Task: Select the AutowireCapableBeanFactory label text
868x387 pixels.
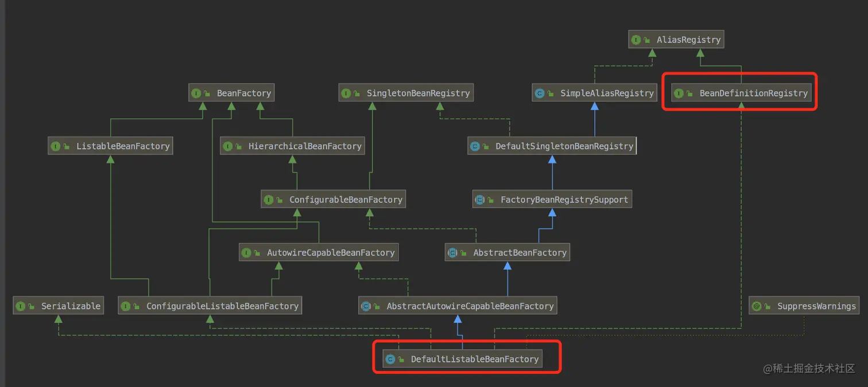Action: pos(331,253)
